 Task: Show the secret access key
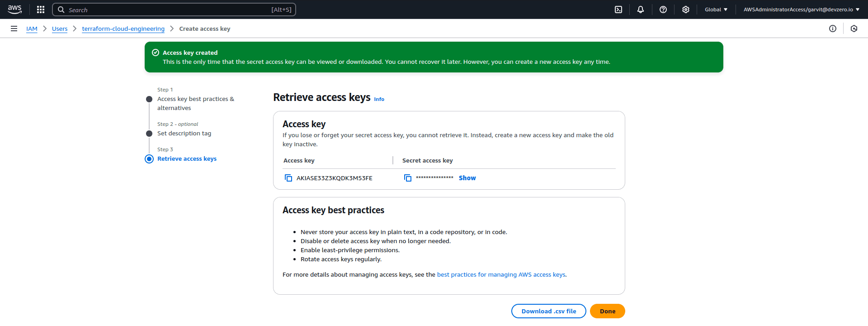(x=467, y=178)
